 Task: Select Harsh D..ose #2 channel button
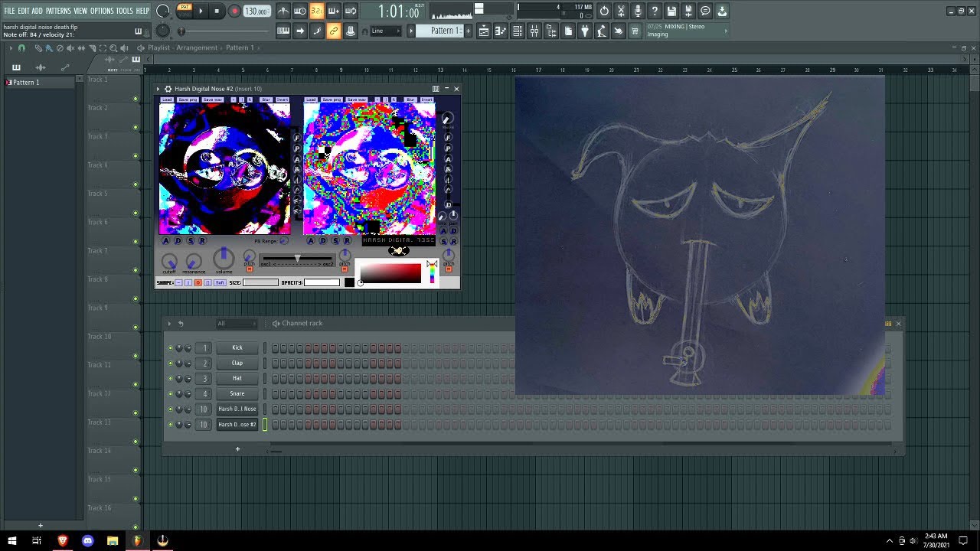point(237,424)
